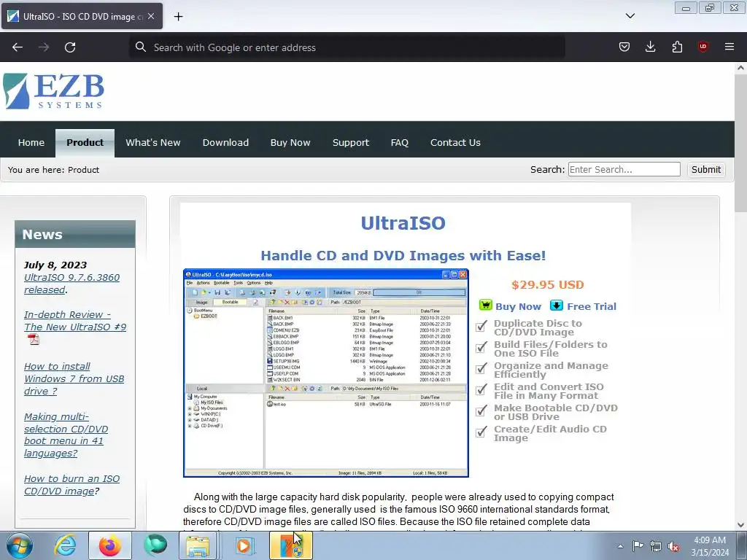
Task: Open the Contact Us navigation tab
Action: click(455, 142)
